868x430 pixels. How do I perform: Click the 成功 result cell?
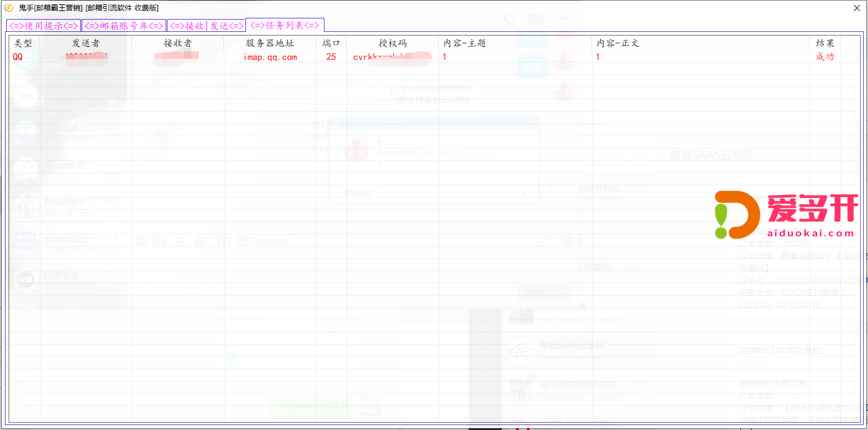click(825, 57)
